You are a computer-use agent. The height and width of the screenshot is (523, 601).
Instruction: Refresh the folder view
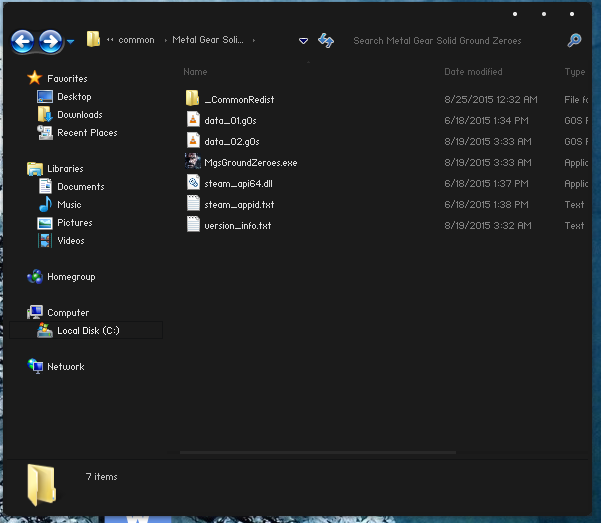pos(326,40)
